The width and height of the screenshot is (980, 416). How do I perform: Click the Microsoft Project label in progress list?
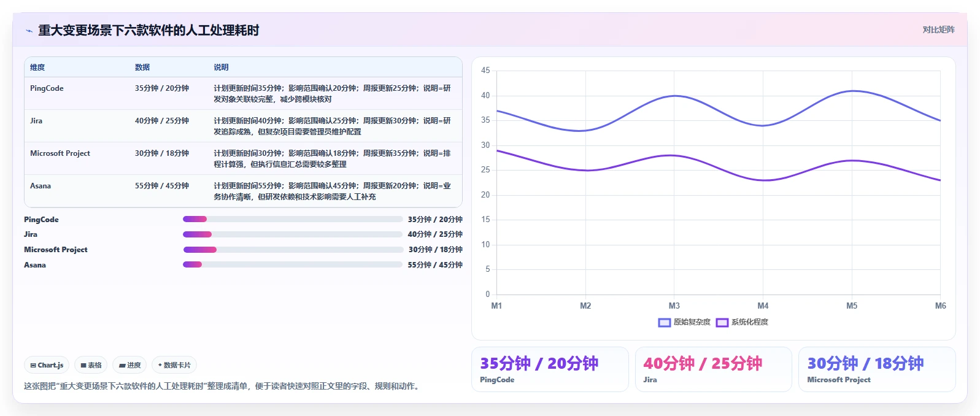[x=56, y=250]
